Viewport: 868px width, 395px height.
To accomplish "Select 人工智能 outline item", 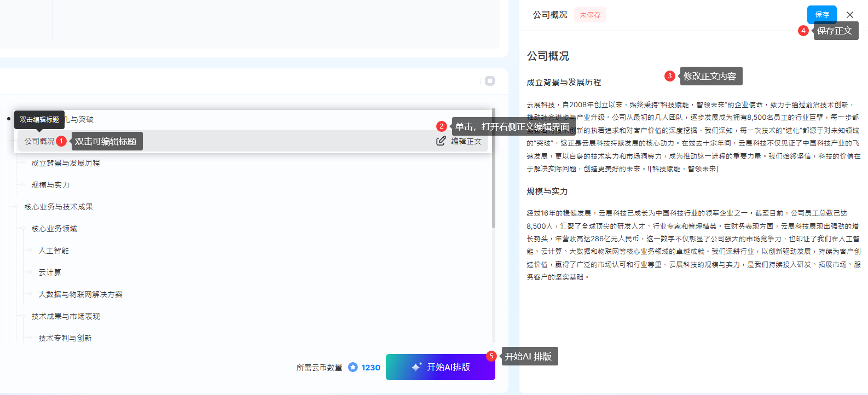I will [54, 251].
